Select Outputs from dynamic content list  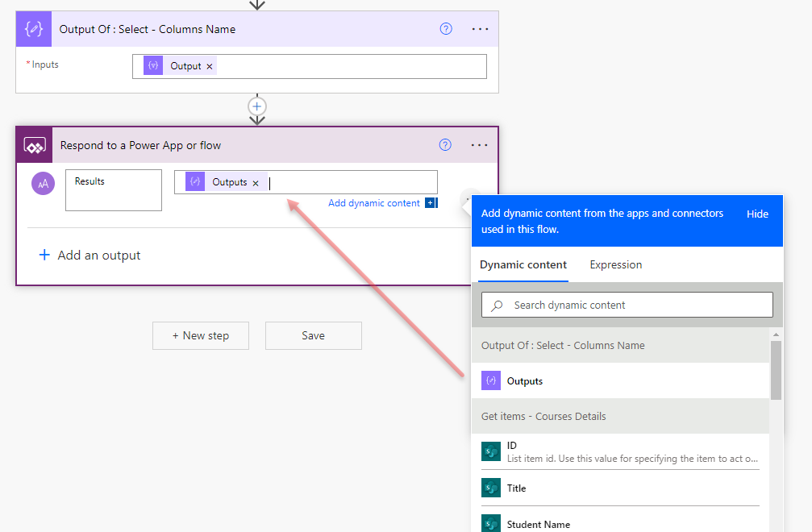524,381
